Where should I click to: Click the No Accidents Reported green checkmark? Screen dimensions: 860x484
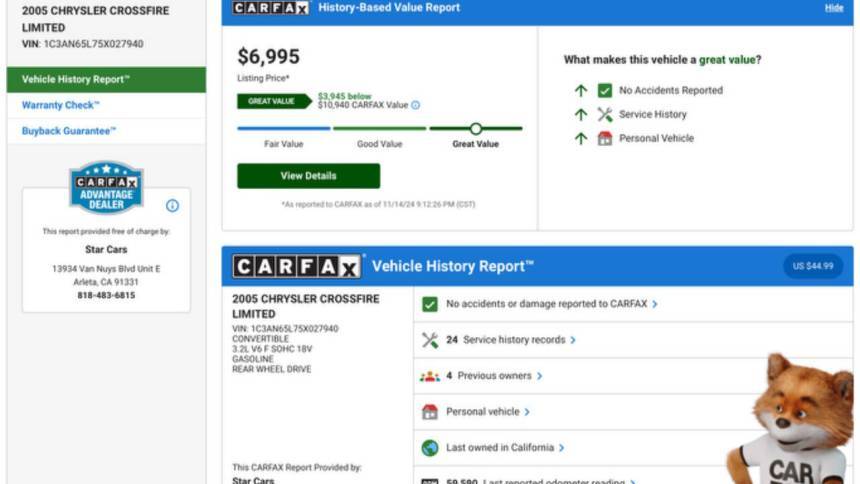point(604,91)
